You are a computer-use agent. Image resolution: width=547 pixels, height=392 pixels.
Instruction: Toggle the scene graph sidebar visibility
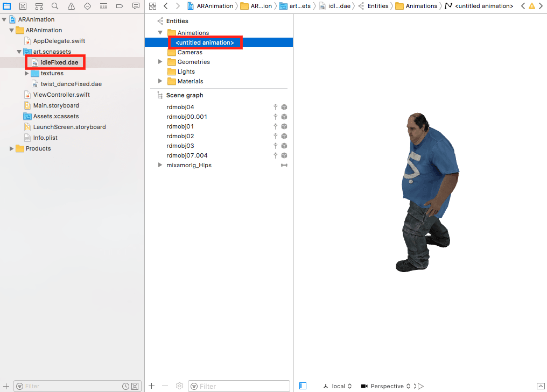(302, 386)
